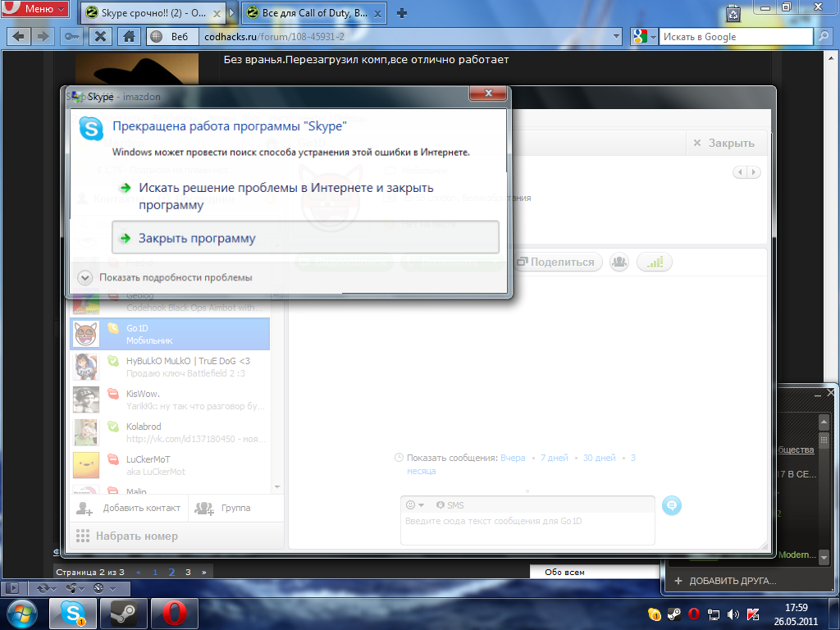Open the Opera Link sync status dropdown
Viewport: 840px width, 630px height.
tap(46, 588)
